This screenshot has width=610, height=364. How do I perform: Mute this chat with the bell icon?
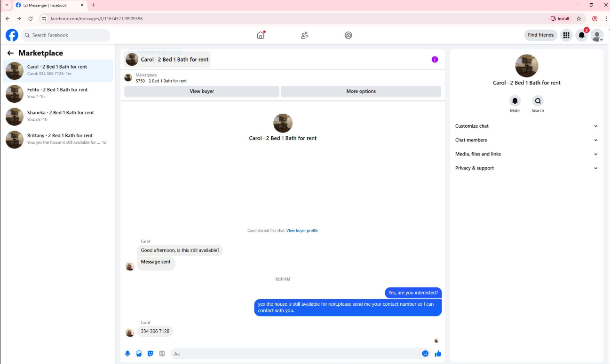pyautogui.click(x=515, y=101)
